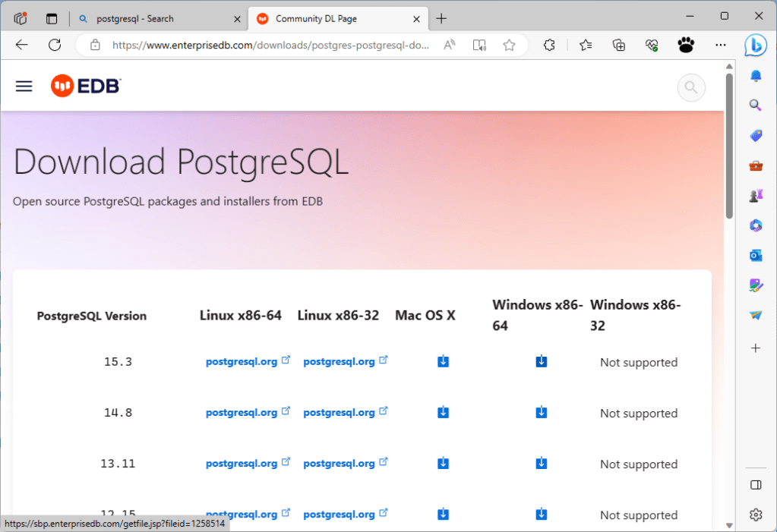Toggle the vertical tabs button
Viewport: 777px width, 532px height.
[x=52, y=18]
